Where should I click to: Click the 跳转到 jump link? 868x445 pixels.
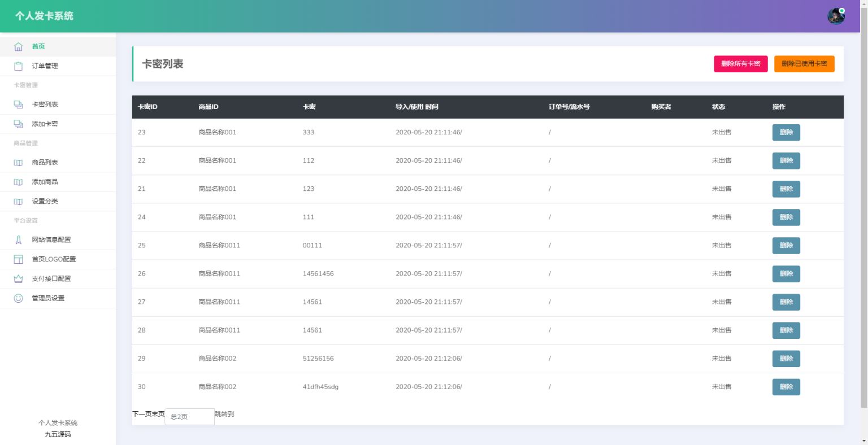click(224, 414)
